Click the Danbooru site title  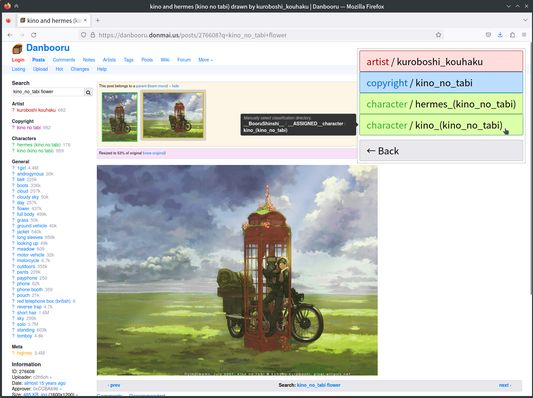coord(48,48)
